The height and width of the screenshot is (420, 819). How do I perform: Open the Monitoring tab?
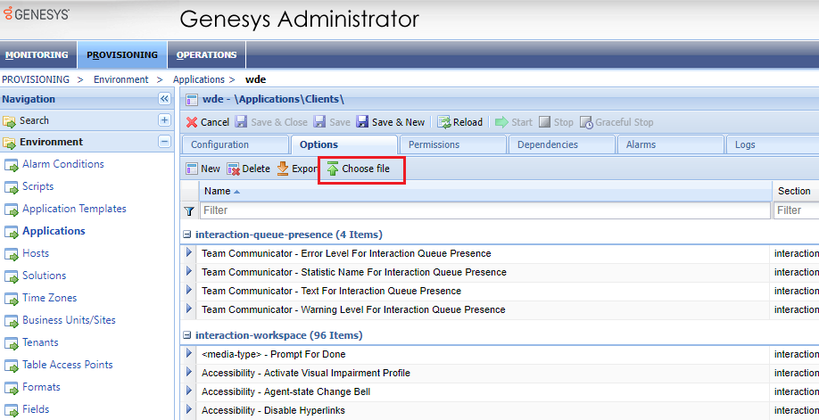(x=37, y=55)
